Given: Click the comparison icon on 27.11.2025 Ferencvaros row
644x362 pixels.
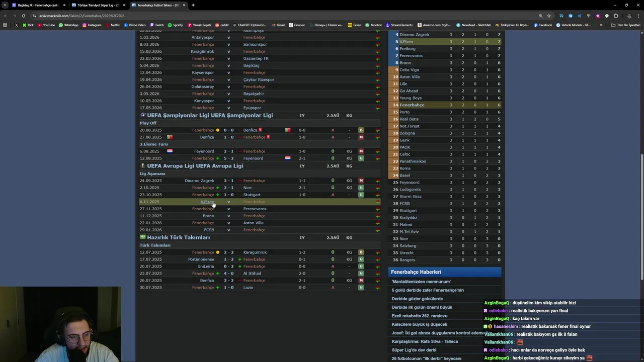Looking at the screenshot, I should click(378, 209).
